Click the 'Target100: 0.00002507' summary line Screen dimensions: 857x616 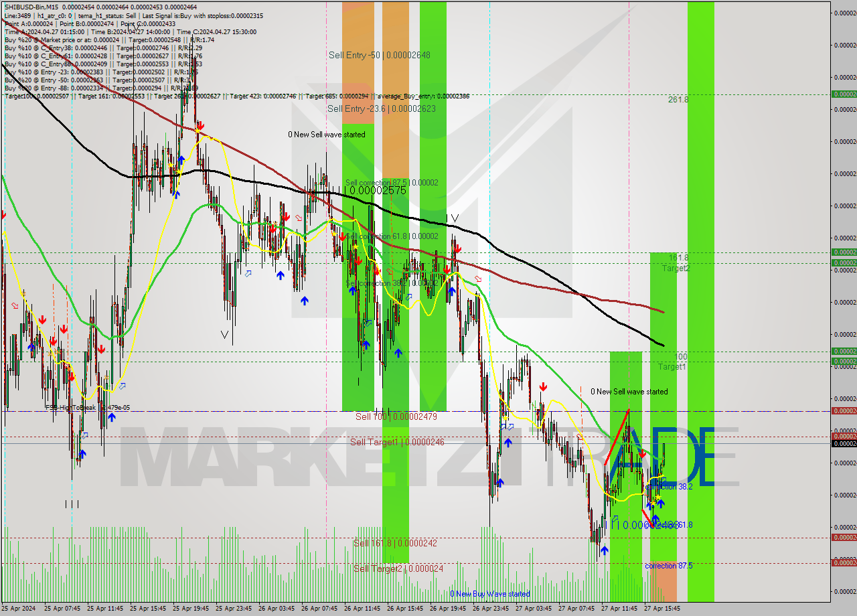[236, 96]
